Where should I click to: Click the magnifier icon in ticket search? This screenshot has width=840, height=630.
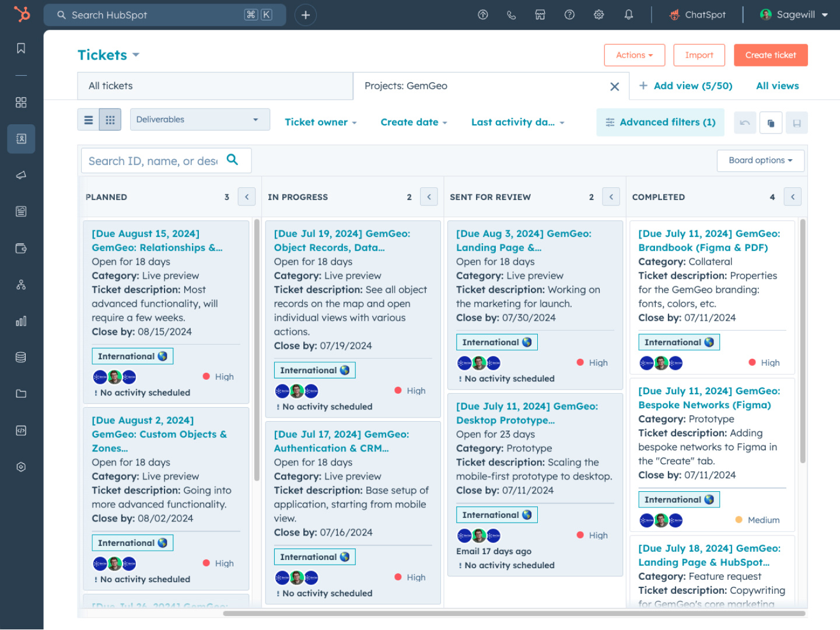coord(232,160)
